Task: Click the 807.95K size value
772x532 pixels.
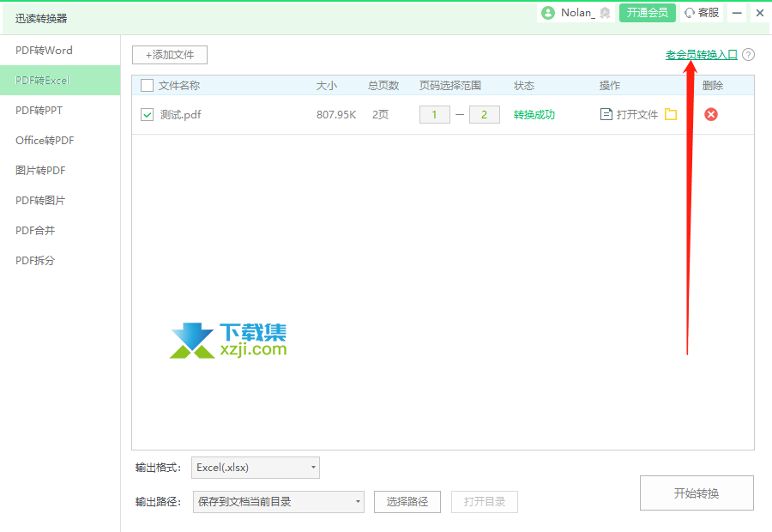Action: click(x=336, y=115)
